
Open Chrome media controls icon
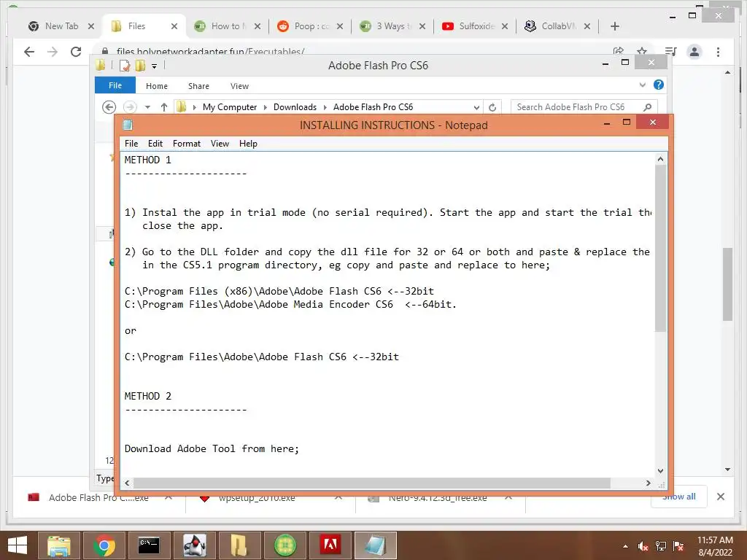click(671, 51)
